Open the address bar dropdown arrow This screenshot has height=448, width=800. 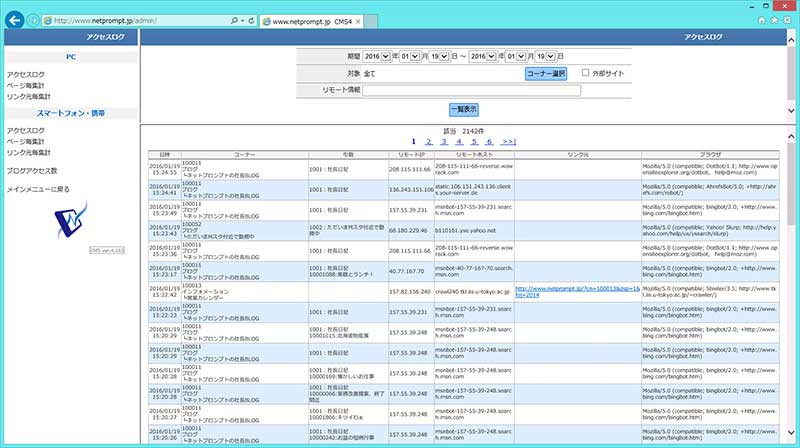242,21
